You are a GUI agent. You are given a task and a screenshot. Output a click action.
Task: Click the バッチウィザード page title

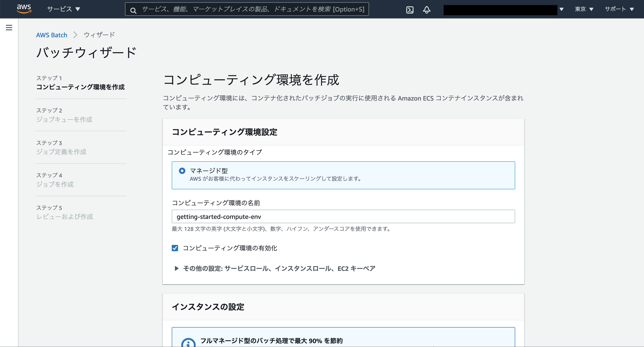[86, 53]
